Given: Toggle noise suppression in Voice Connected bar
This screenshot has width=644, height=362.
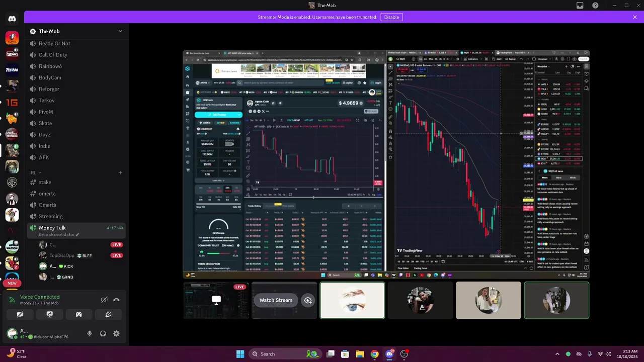Looking at the screenshot, I should [x=104, y=300].
